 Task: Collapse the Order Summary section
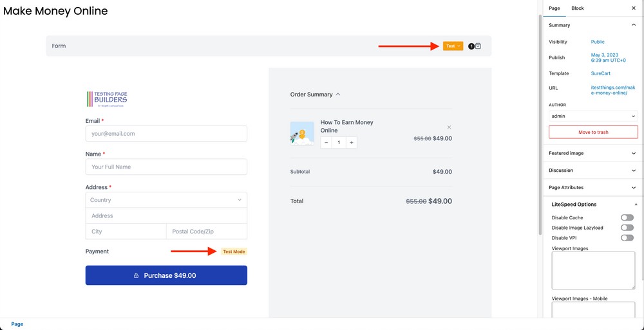[x=316, y=95]
